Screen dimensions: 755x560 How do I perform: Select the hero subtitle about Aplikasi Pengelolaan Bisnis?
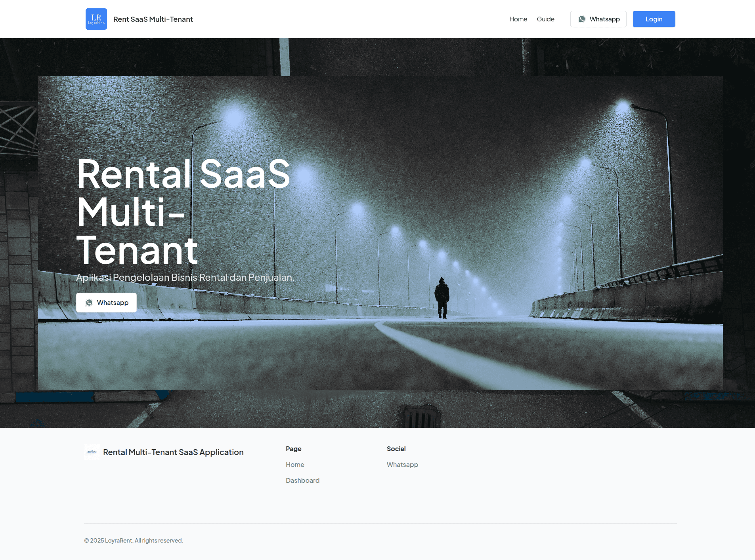coord(186,277)
